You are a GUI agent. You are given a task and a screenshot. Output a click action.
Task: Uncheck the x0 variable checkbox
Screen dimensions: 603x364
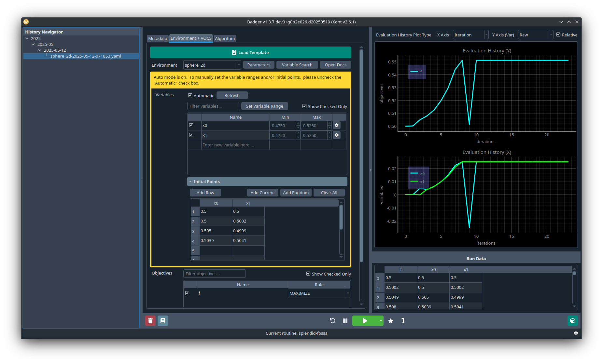[191, 125]
